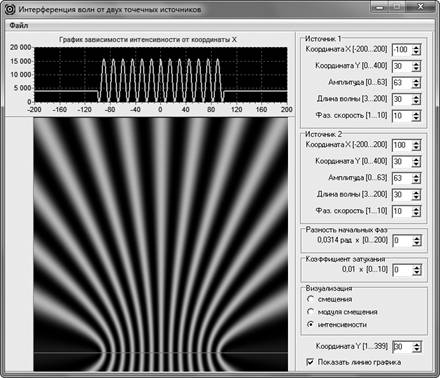Select the модуля смещения radio button
This screenshot has width=440, height=378.
click(x=310, y=312)
